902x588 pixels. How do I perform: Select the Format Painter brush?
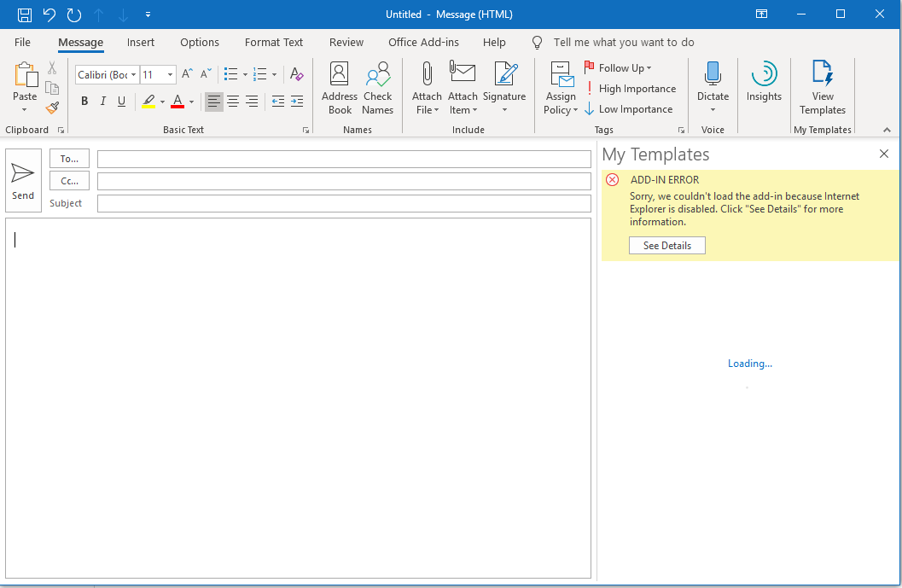(52, 108)
